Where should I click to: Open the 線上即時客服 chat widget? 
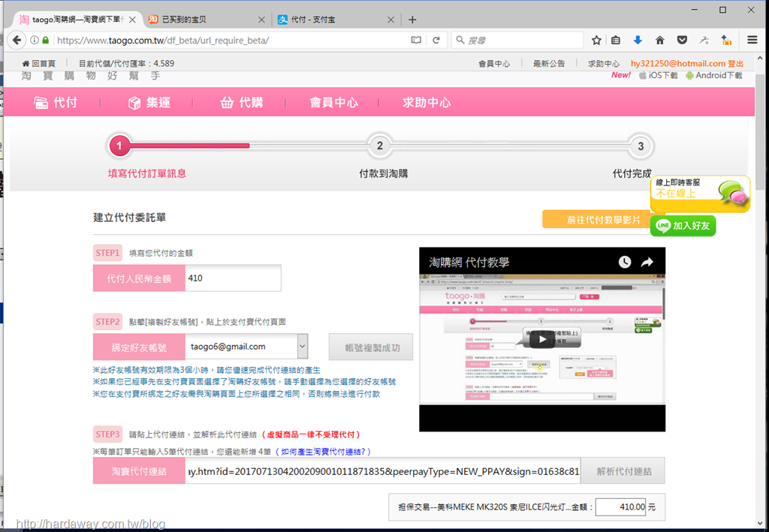[x=701, y=194]
